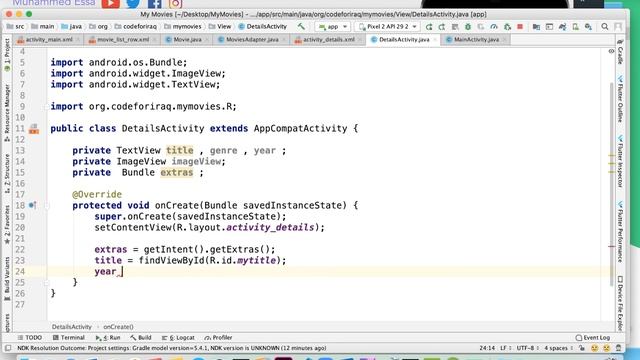Click the Search Everywhere magnifier icon

(605, 27)
